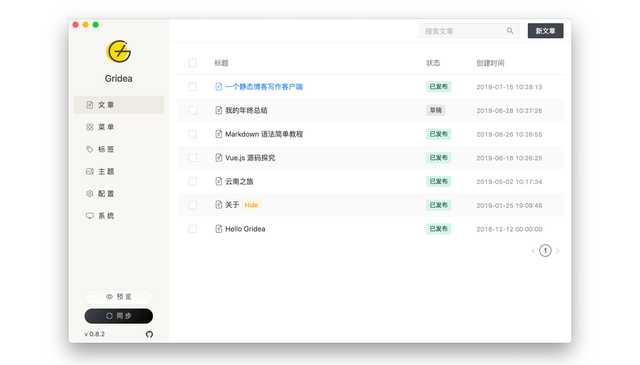The height and width of the screenshot is (365, 640).
Task: Click document icon of Hello Gridea post
Action: coord(219,229)
